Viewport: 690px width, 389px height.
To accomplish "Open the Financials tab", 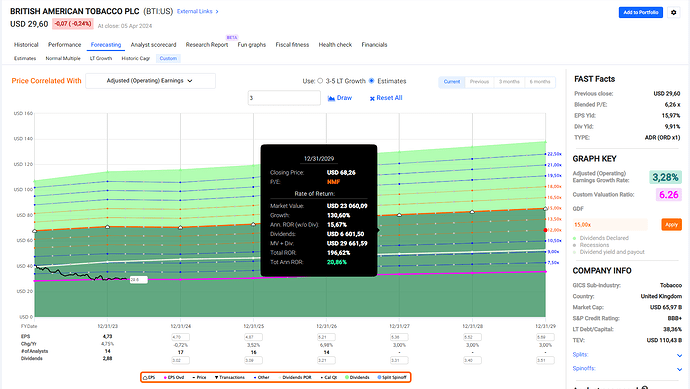I will (x=374, y=45).
